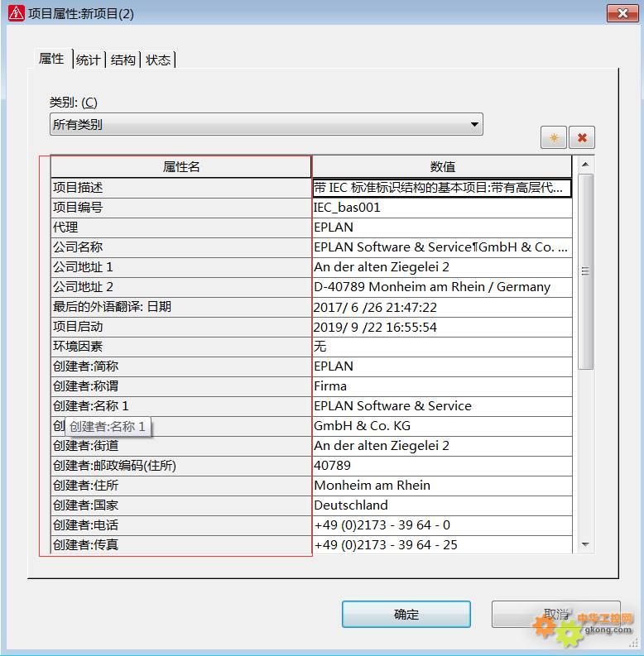Select the 代理 property name row
Screen dimensions: 644x656
click(181, 227)
